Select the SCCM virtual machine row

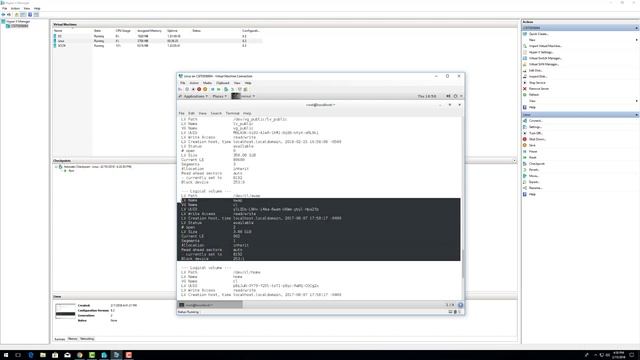(x=158, y=46)
